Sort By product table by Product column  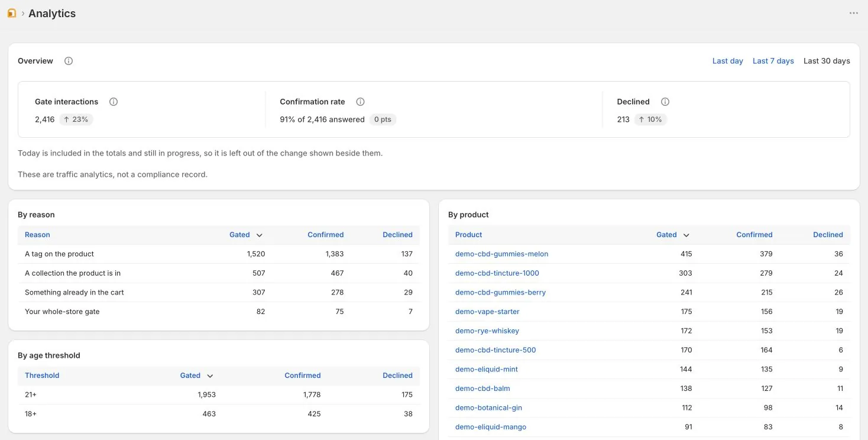469,235
